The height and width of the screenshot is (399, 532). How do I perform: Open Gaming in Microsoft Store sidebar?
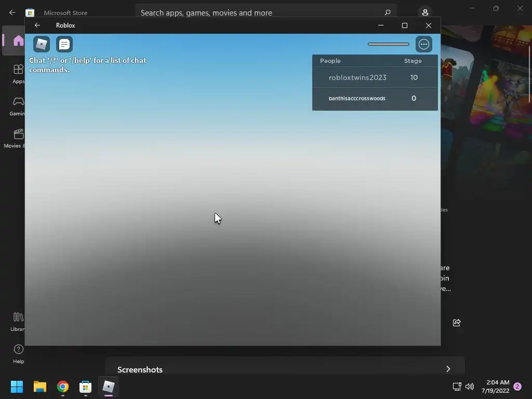pos(18,106)
